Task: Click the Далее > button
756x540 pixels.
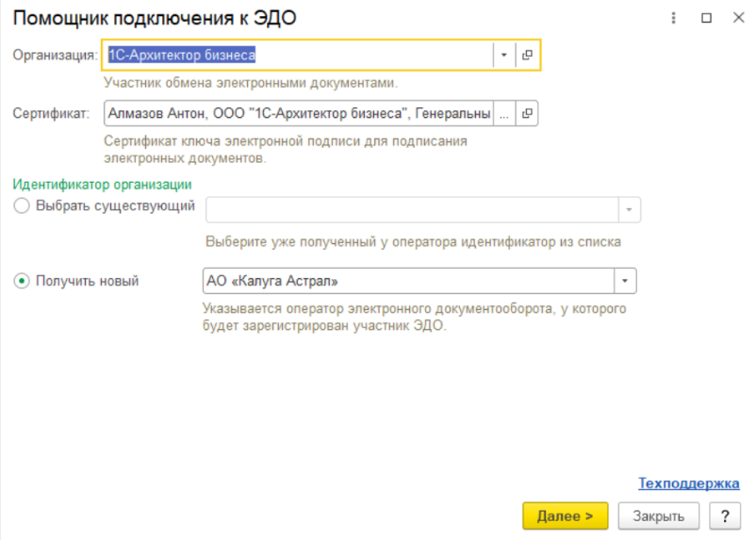Action: [565, 515]
